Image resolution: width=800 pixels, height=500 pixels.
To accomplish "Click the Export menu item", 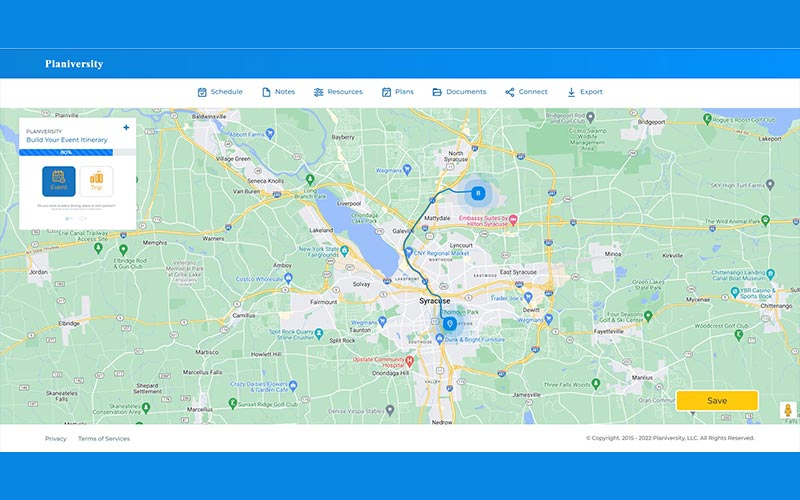I will [x=585, y=92].
